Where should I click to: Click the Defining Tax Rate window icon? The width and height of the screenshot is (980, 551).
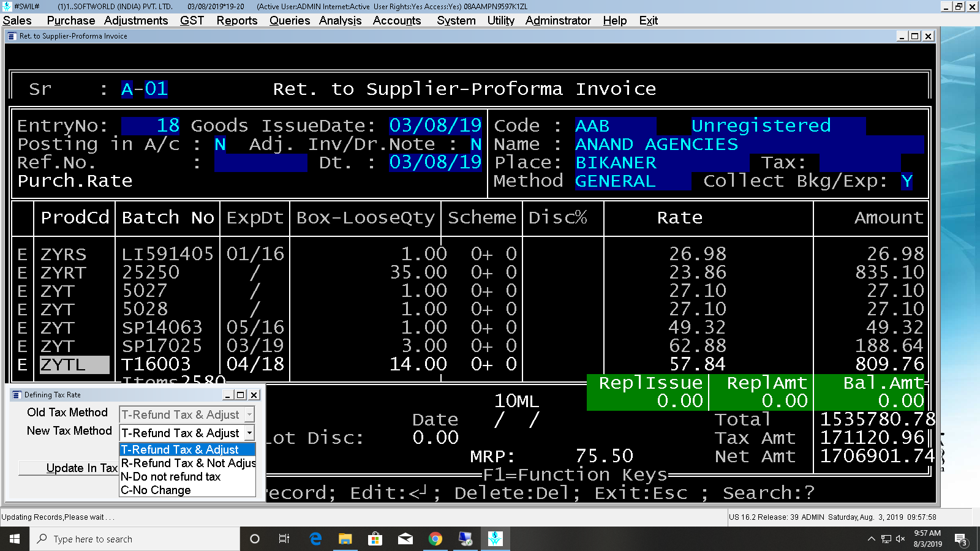point(17,395)
